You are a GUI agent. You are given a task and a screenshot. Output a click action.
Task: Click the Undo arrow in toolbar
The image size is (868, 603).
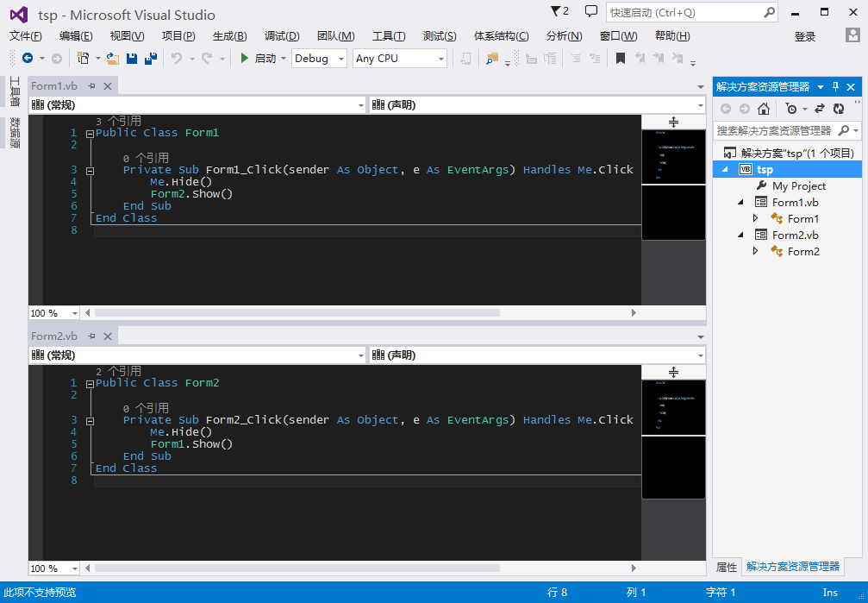[x=176, y=59]
